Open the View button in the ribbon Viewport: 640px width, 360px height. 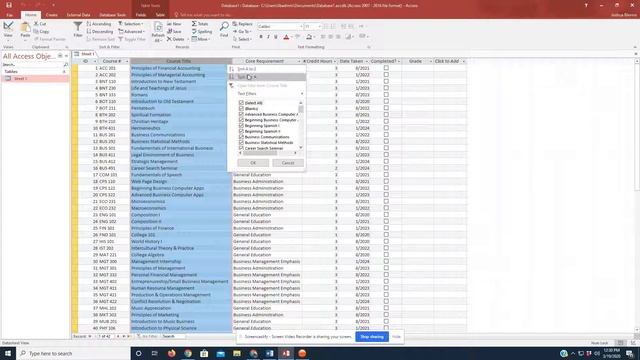tap(8, 30)
